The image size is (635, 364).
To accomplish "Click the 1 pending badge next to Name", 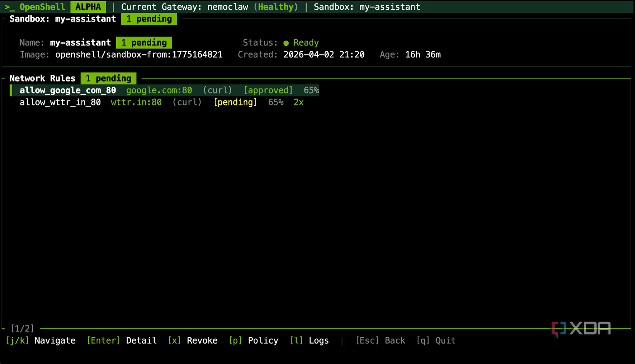I will tap(144, 43).
